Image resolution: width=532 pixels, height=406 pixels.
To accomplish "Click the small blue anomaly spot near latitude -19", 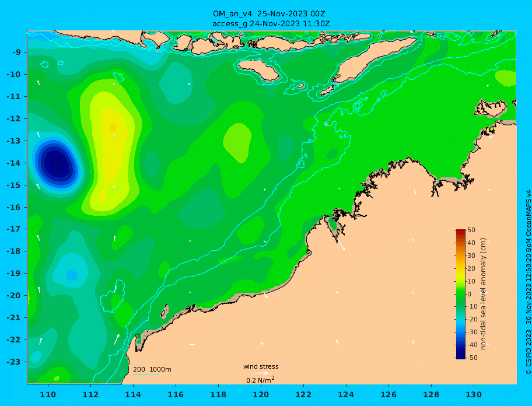I will click(x=72, y=275).
